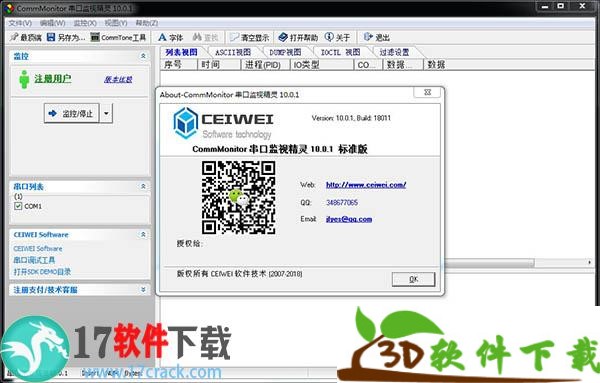
Task: Click the green registered user icon
Action: point(24,79)
